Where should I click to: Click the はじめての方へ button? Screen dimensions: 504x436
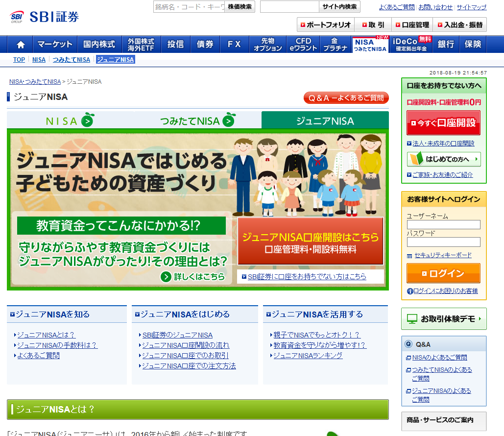pos(444,159)
